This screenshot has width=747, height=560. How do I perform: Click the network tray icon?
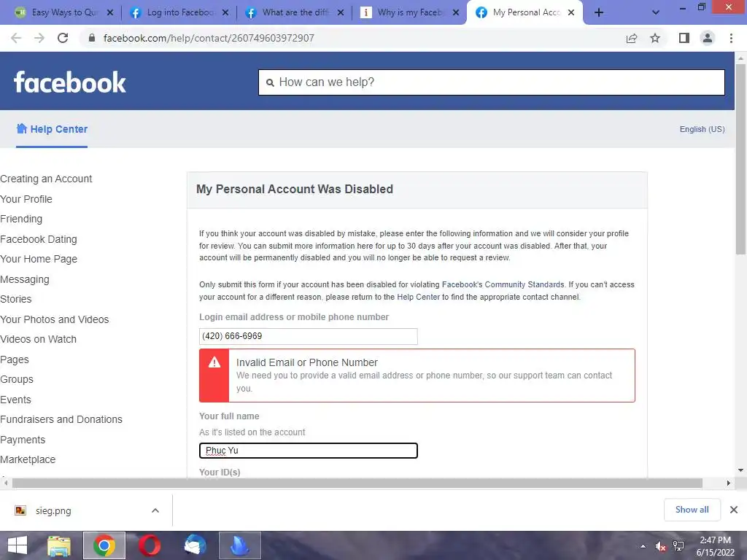point(678,546)
